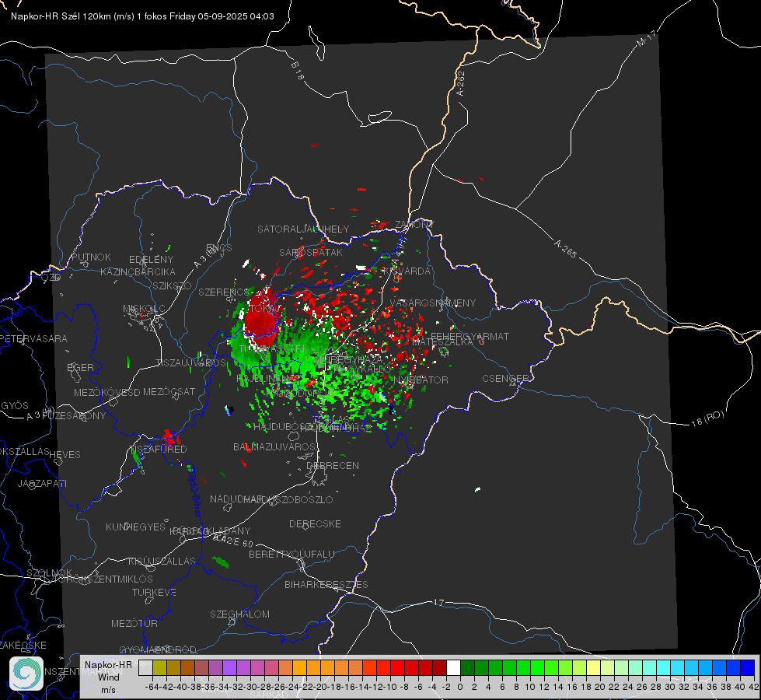Click the TÚRKEVE town label

pyautogui.click(x=155, y=592)
